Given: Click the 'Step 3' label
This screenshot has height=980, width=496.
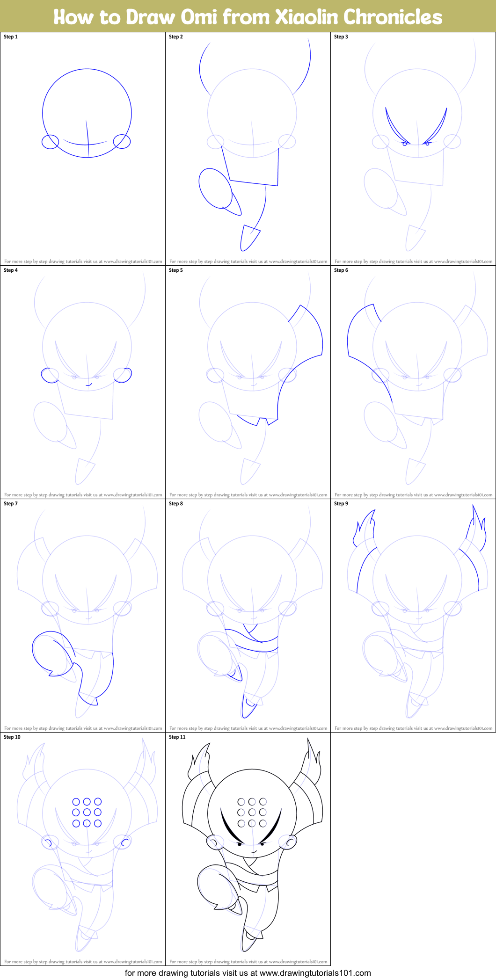Looking at the screenshot, I should [x=341, y=36].
